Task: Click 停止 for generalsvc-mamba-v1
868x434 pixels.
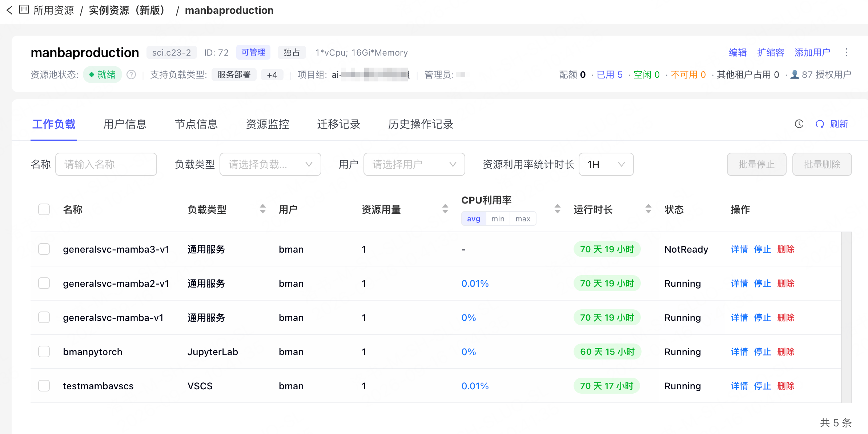Action: pos(763,318)
